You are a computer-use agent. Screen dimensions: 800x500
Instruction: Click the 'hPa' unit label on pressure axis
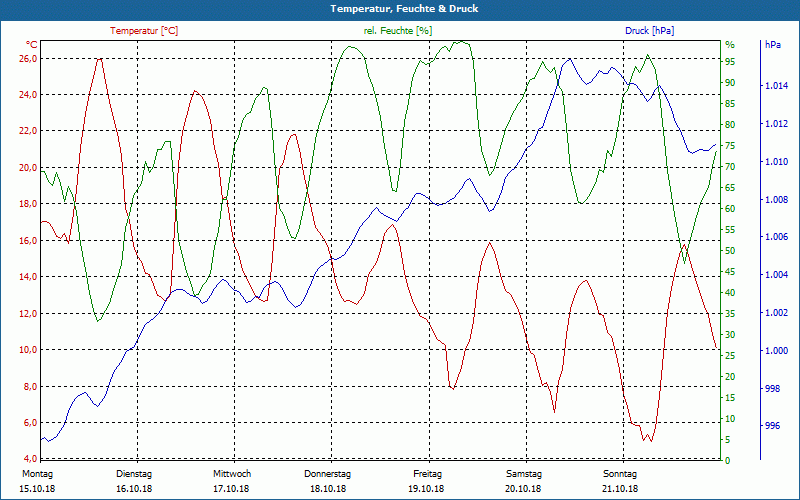coord(772,44)
